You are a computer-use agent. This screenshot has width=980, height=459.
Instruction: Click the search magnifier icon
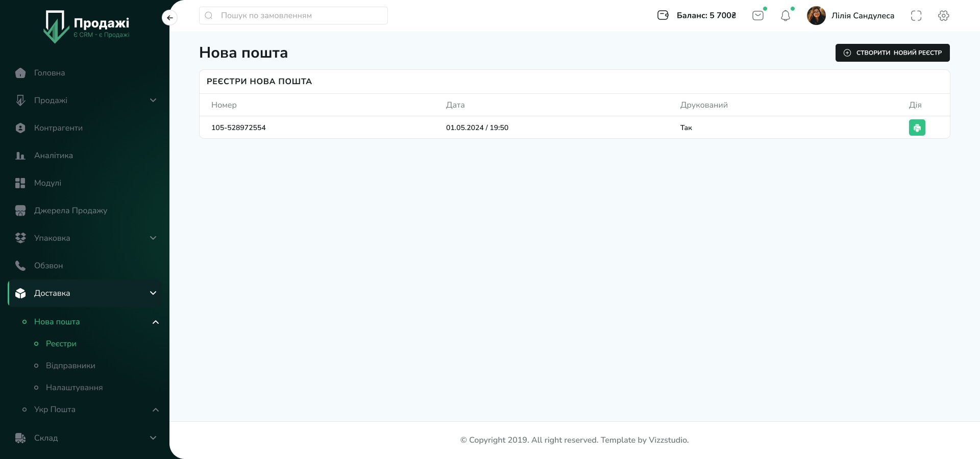coord(209,15)
